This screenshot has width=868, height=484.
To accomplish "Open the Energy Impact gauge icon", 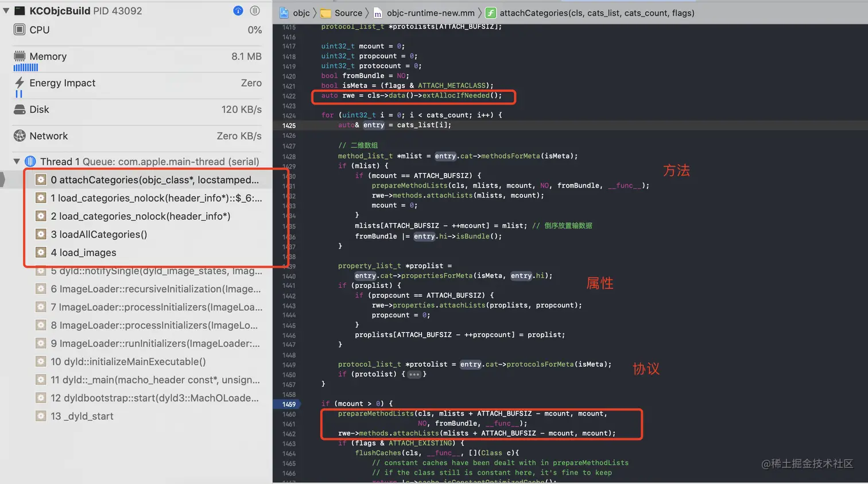I will pos(20,83).
